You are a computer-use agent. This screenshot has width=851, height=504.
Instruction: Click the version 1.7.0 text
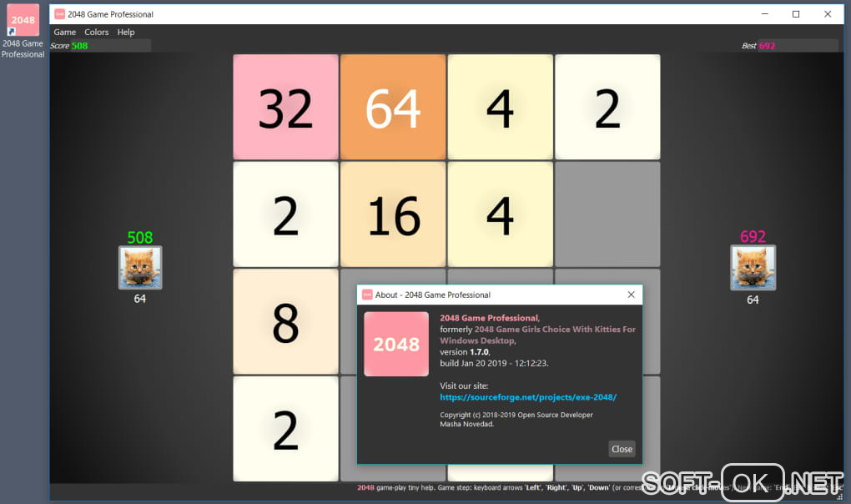point(465,352)
